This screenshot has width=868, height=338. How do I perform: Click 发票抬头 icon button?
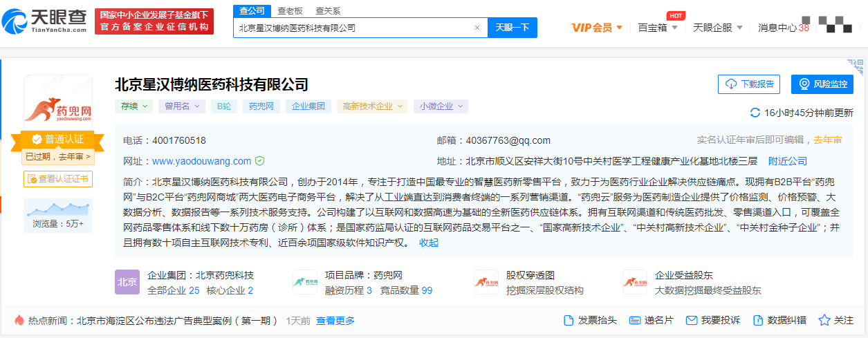590,320
